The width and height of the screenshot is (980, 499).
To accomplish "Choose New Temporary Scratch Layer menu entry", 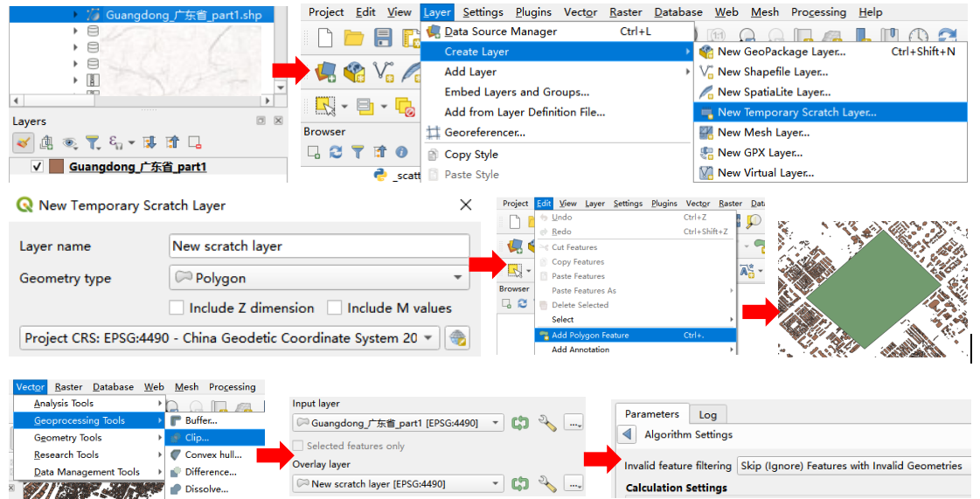I will [831, 113].
